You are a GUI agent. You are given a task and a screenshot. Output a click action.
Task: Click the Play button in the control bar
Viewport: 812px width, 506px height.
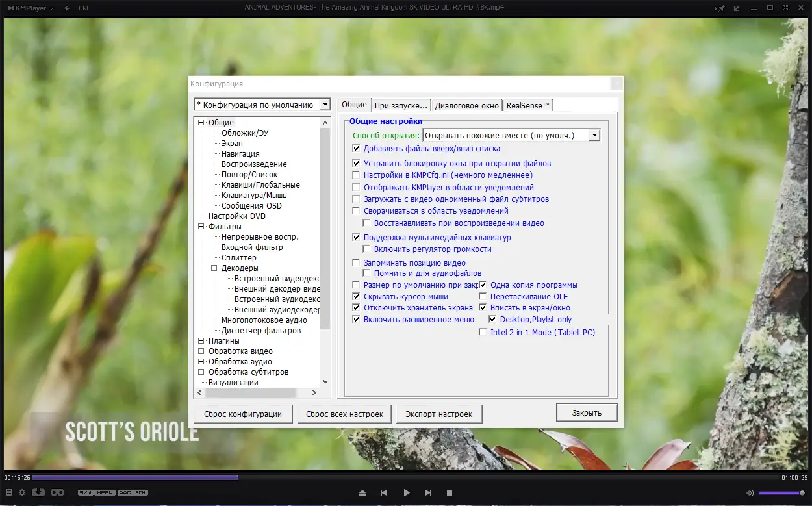click(x=407, y=493)
